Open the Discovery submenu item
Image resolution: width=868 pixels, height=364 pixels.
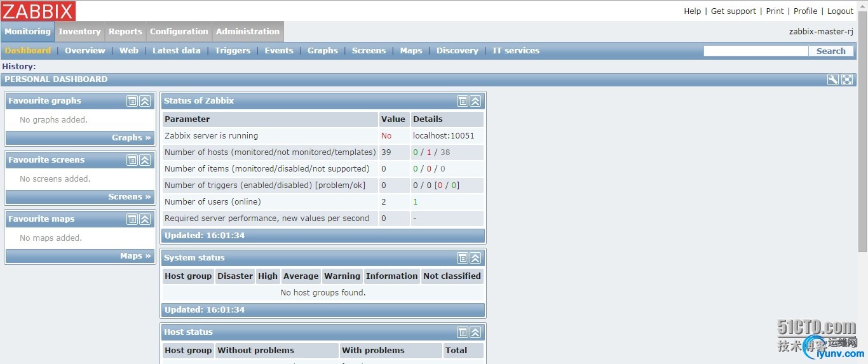click(x=457, y=51)
